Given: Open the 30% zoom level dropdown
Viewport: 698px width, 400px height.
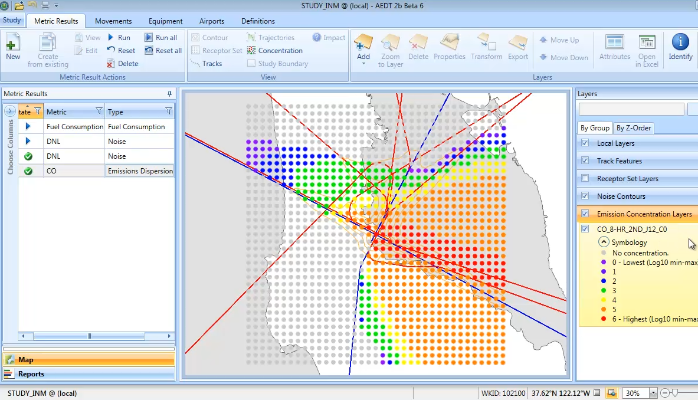Looking at the screenshot, I should [x=654, y=393].
